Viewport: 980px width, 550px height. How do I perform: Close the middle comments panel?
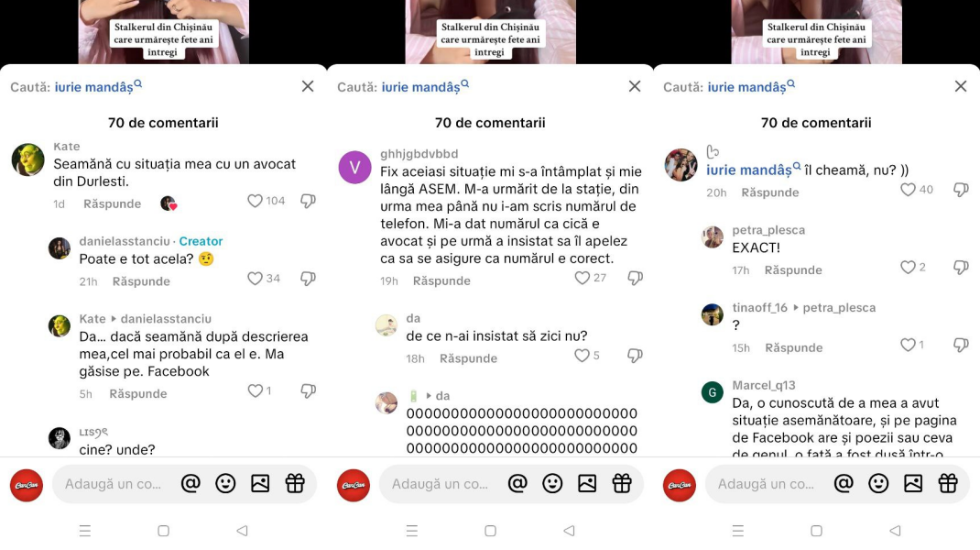[x=635, y=86]
